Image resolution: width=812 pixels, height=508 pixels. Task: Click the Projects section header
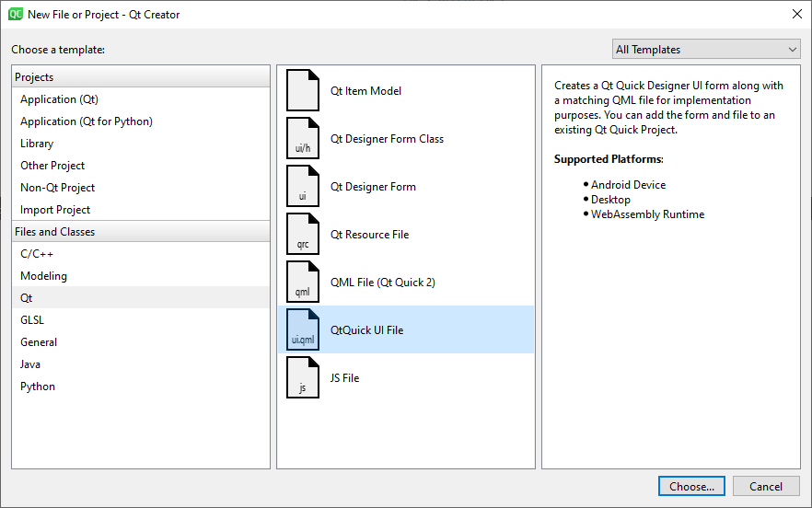coord(141,76)
